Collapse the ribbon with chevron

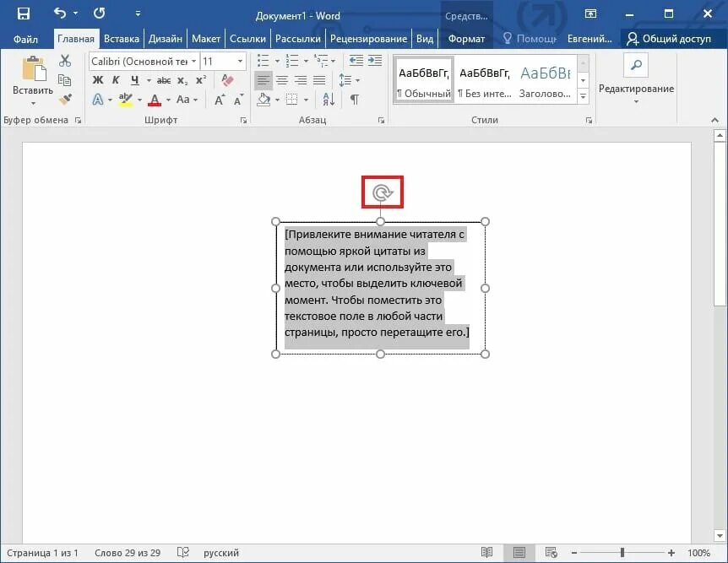(714, 120)
